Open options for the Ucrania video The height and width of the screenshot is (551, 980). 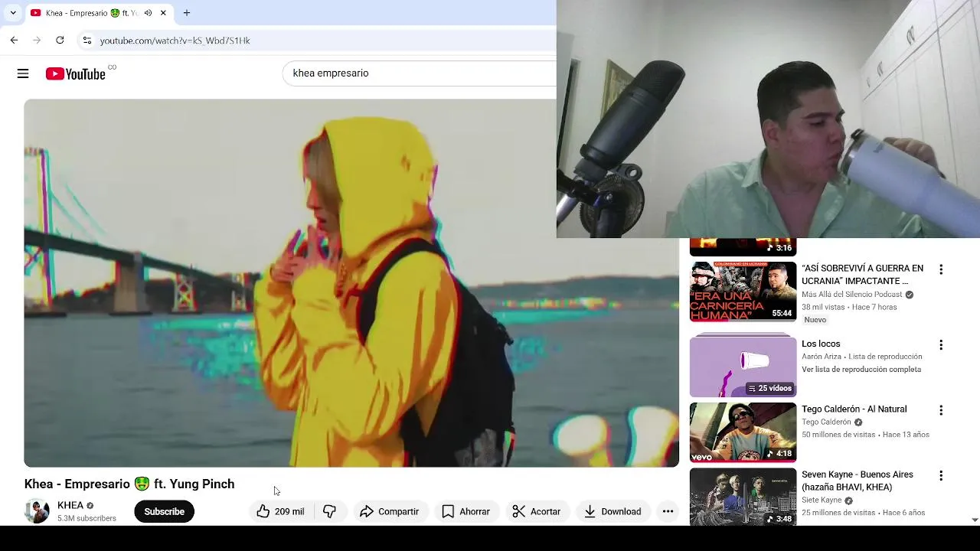click(x=941, y=269)
